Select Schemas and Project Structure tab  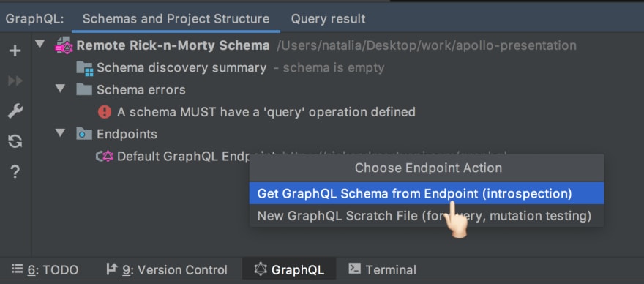(176, 19)
